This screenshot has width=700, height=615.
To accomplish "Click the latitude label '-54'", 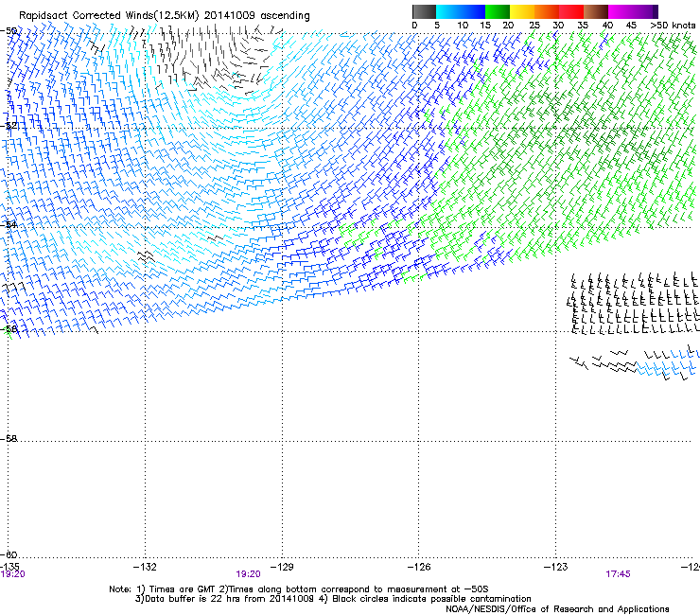I will coord(9,224).
